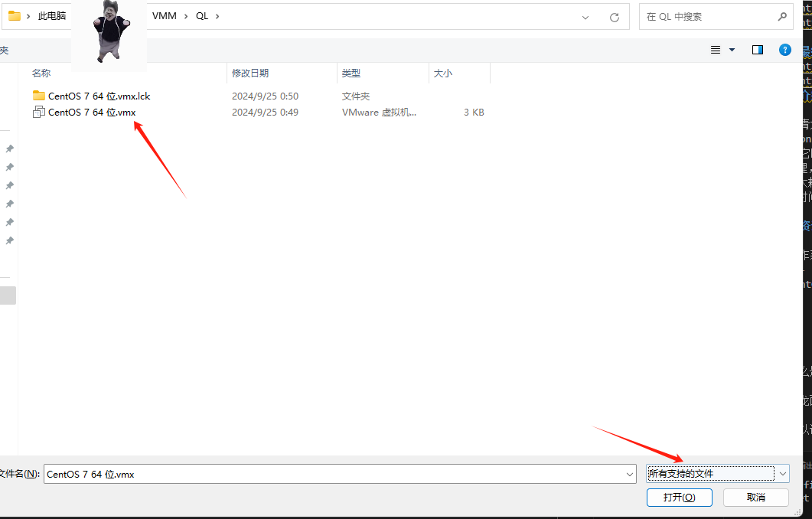Click the VMM breadcrumb in the path
Viewport: 812px width, 519px height.
(164, 16)
